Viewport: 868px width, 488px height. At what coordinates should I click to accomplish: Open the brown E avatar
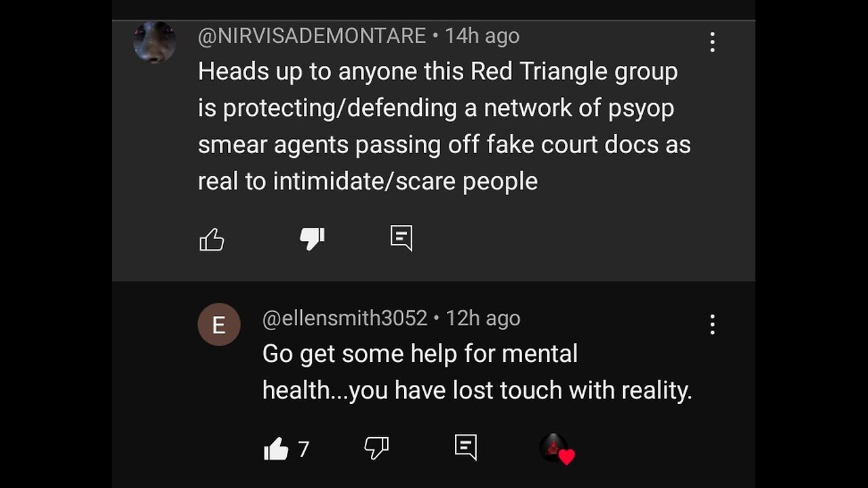click(219, 325)
